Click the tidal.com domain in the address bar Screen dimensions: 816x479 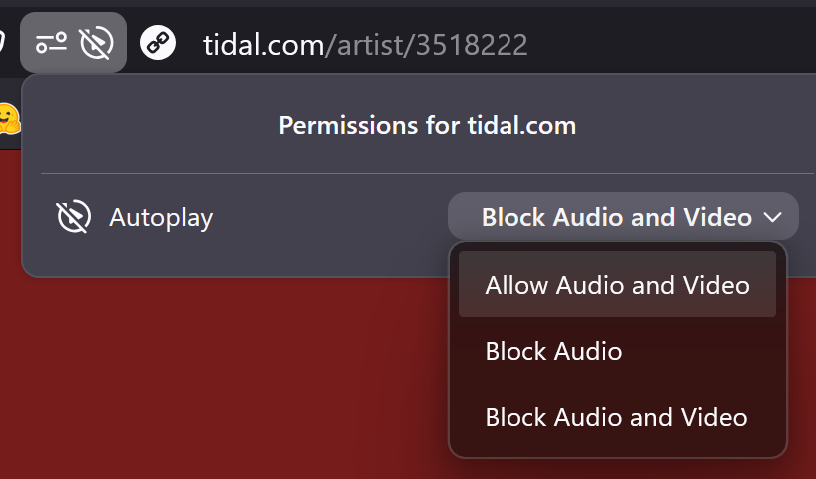pos(263,45)
